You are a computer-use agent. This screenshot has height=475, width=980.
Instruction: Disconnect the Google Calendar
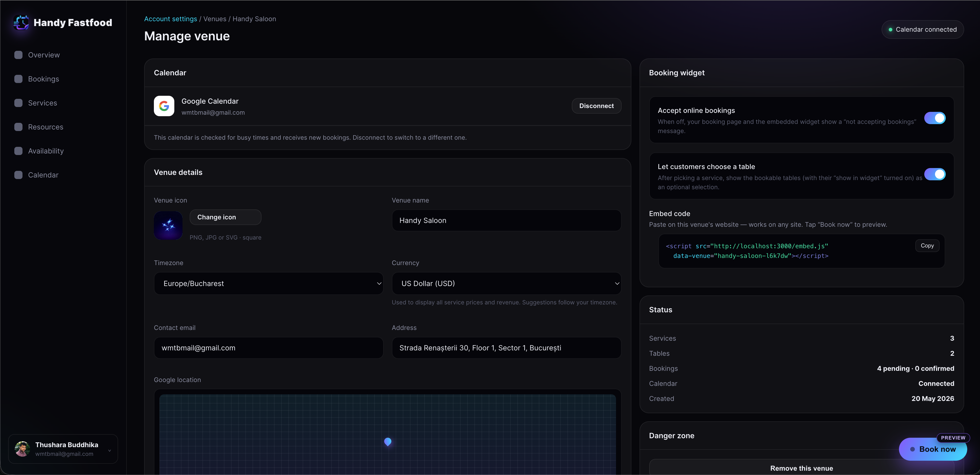click(x=596, y=106)
